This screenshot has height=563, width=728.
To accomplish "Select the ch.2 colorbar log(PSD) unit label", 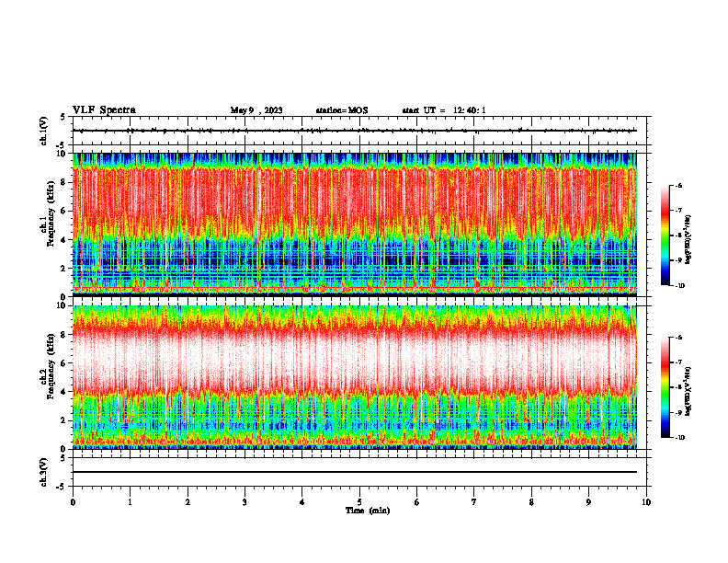I will coord(688,390).
